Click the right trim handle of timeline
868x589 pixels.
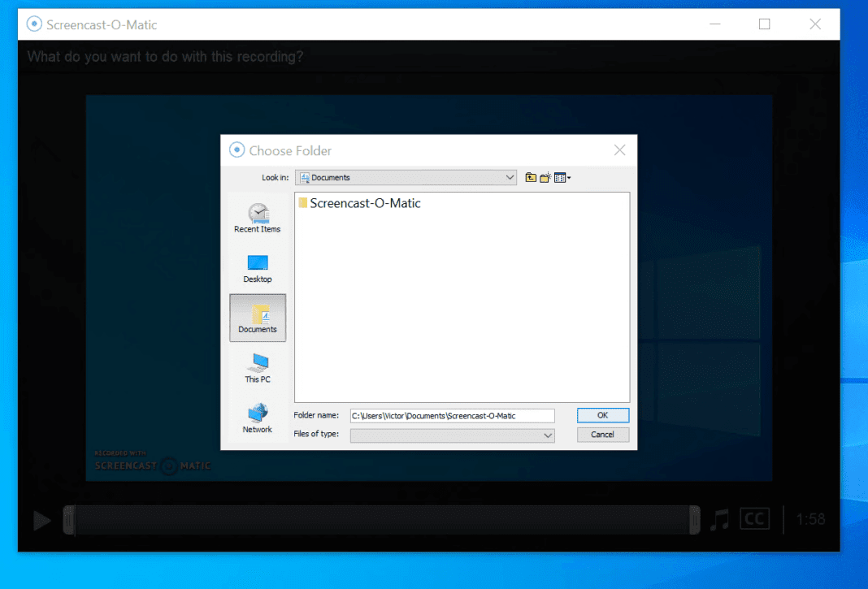point(694,520)
